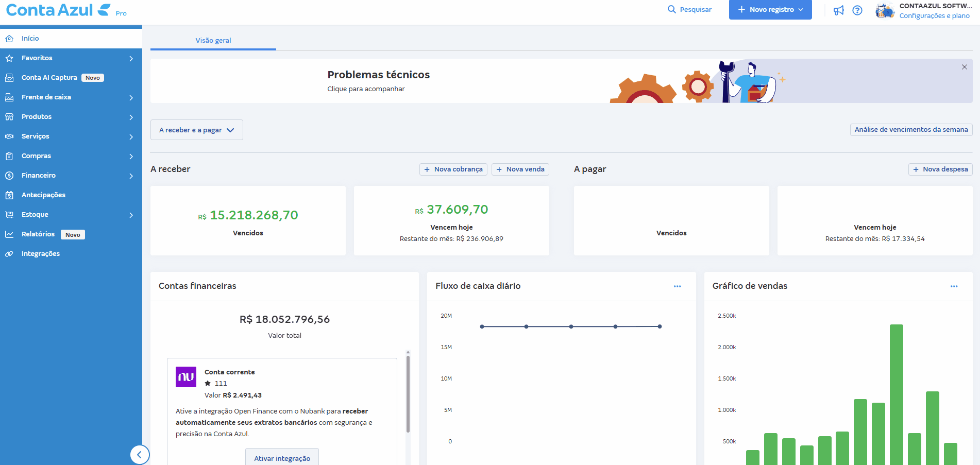
Task: Open the Fluxo de caixa diário options menu
Action: (x=677, y=286)
